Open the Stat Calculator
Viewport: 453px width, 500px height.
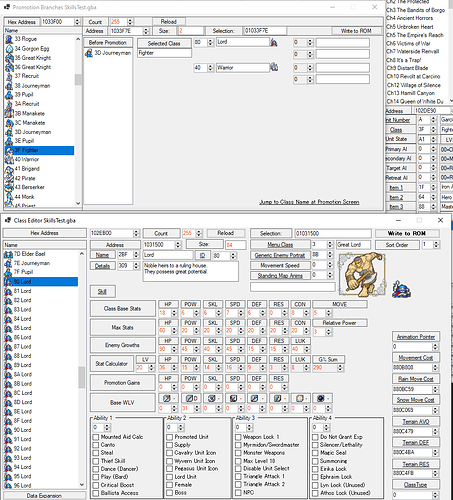(x=112, y=363)
